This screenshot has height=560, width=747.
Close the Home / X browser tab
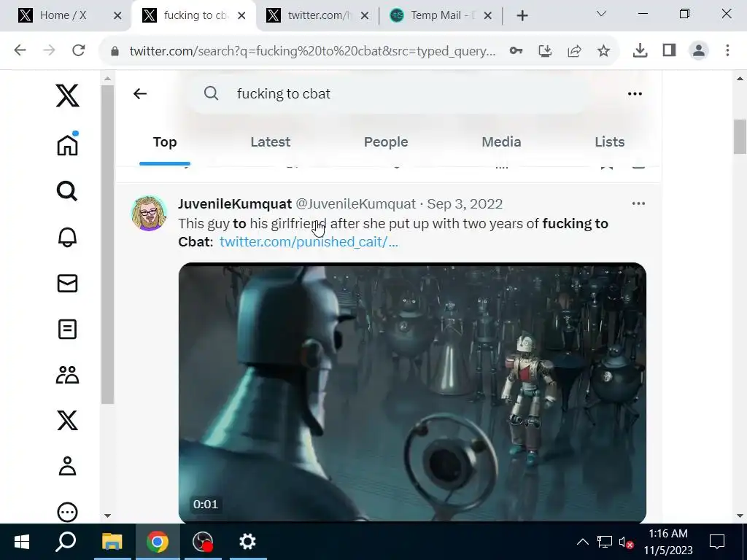tap(117, 16)
